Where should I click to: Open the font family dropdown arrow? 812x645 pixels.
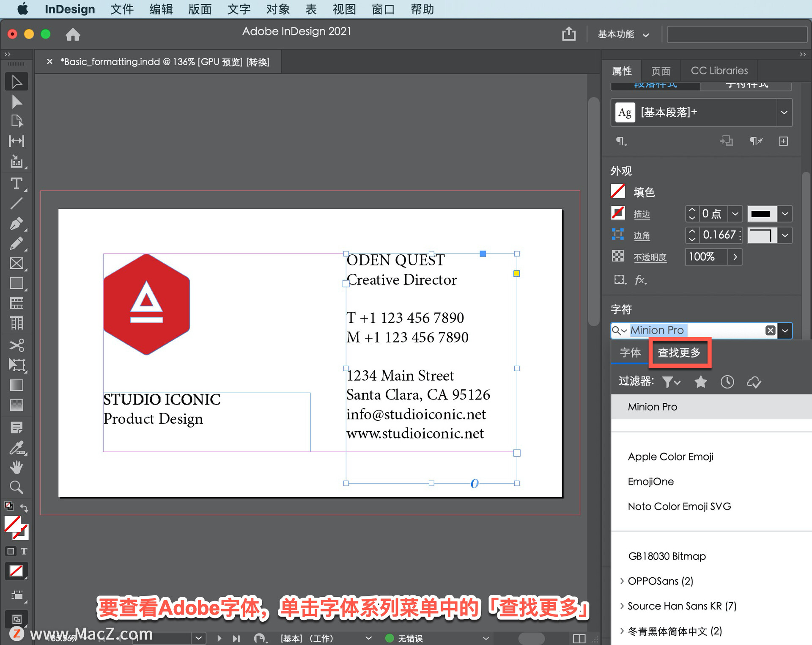click(785, 331)
